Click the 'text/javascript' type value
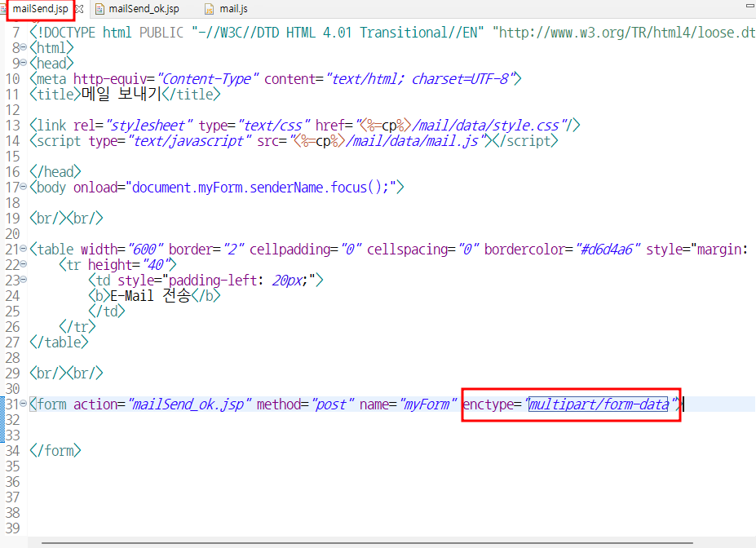Image resolution: width=756 pixels, height=548 pixels. tap(188, 141)
